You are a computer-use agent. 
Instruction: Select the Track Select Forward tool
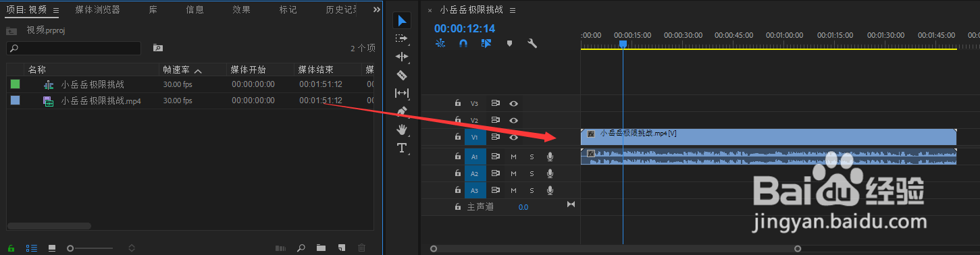coord(402,39)
